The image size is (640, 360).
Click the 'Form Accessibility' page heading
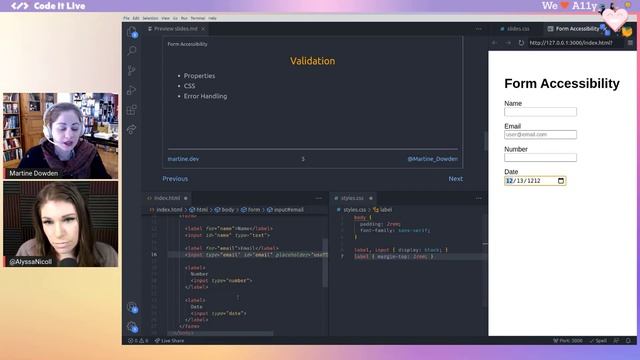click(562, 84)
